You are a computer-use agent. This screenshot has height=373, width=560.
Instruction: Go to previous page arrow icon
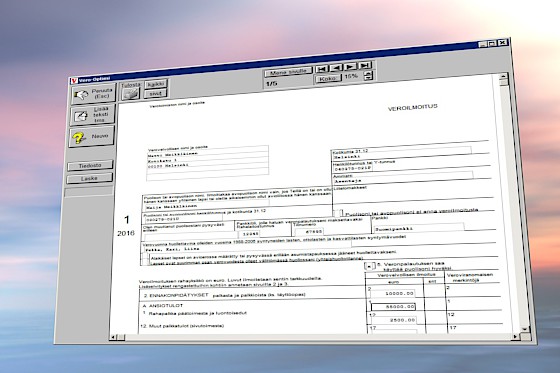point(336,68)
